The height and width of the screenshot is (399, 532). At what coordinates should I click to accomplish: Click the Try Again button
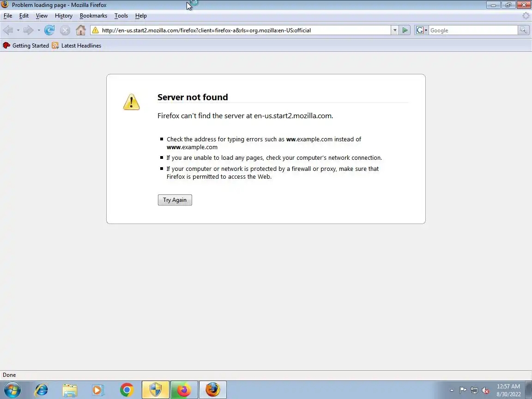[x=175, y=200]
